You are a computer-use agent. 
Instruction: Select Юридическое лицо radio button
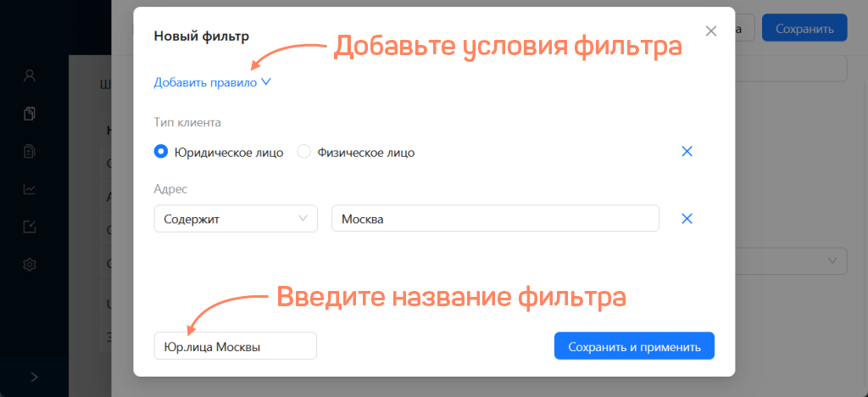pyautogui.click(x=161, y=153)
